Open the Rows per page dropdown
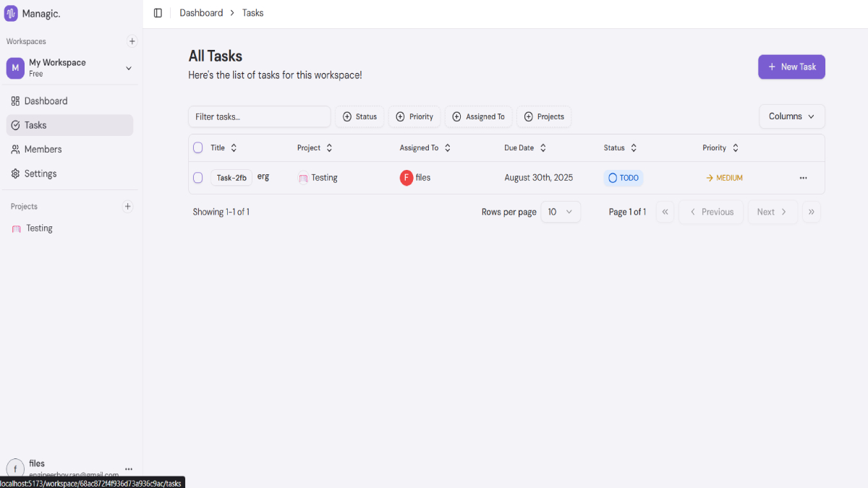 (x=561, y=211)
